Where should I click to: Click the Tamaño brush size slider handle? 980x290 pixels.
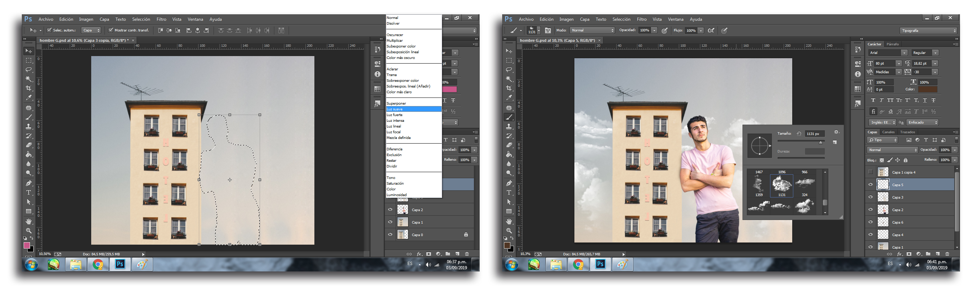click(820, 142)
